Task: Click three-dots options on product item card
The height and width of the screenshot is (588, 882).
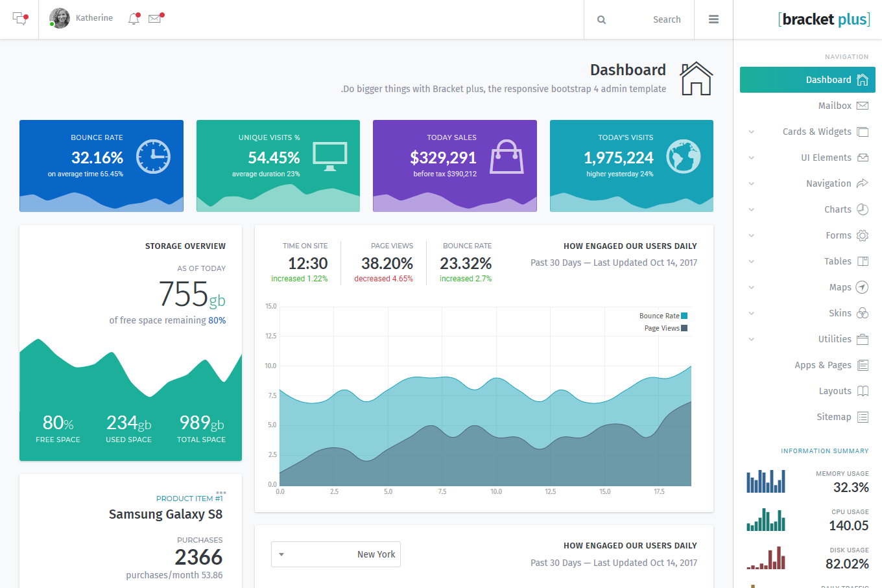Action: 220,493
